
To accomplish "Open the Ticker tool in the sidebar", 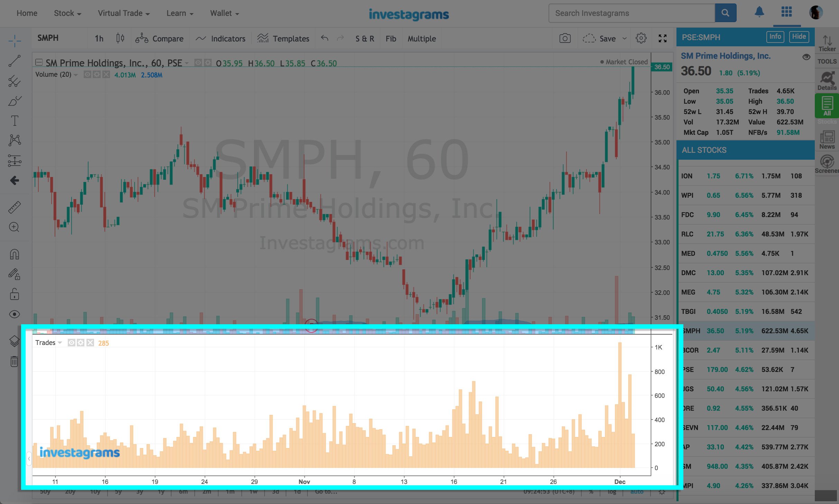I will tap(827, 44).
